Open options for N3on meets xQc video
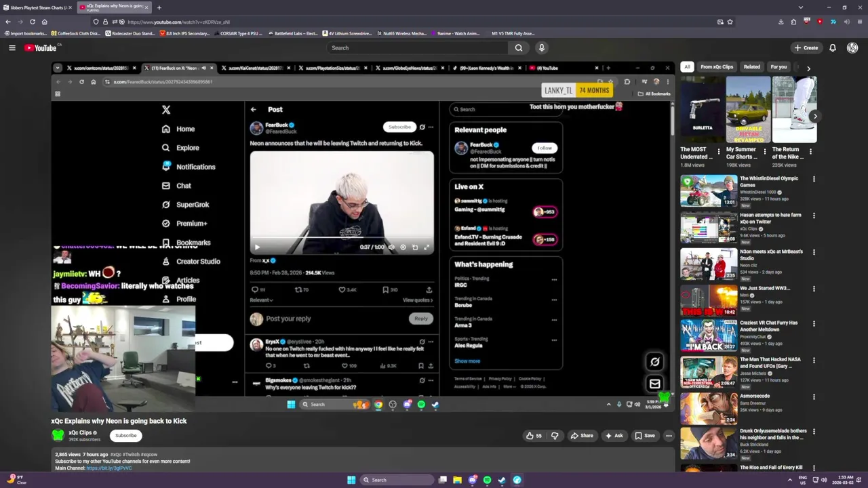Screen dimensions: 868x488 [814, 252]
